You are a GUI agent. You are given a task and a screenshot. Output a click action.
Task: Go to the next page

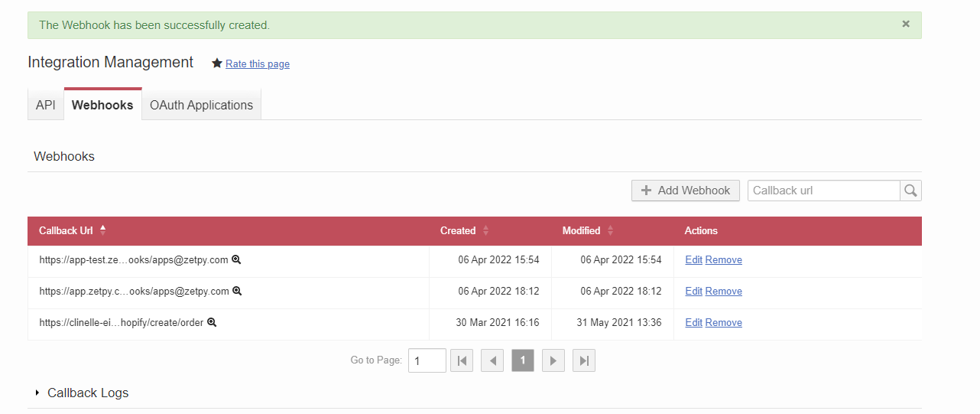coord(553,360)
